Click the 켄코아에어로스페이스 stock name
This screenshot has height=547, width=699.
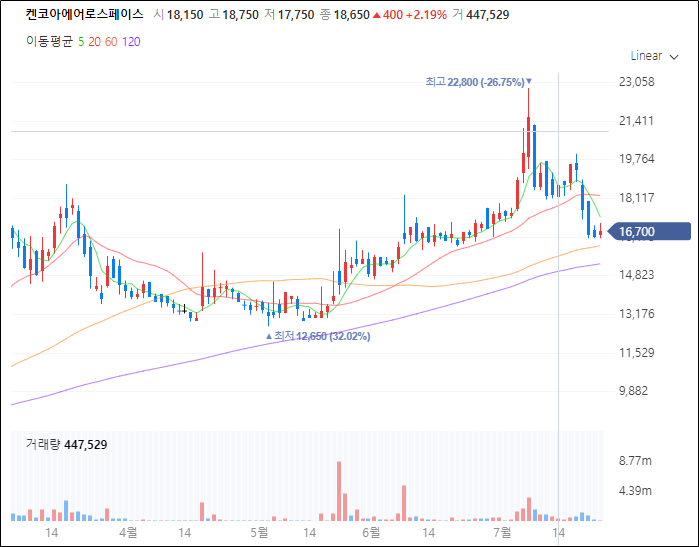[84, 14]
